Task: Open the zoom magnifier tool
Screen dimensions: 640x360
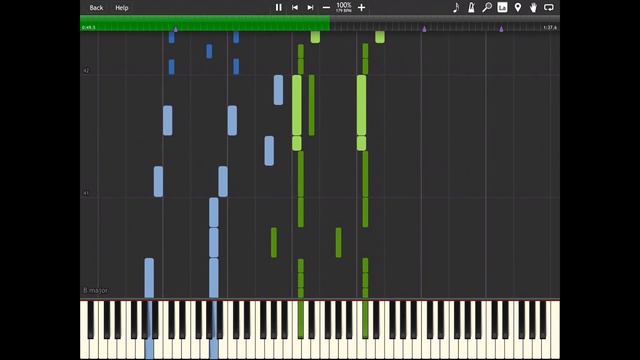Action: (x=487, y=7)
